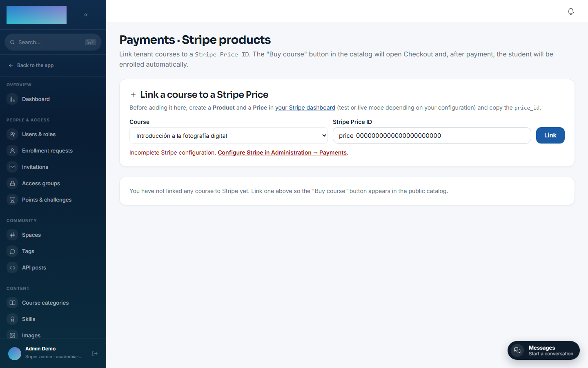This screenshot has height=368, width=588.
Task: Start a conversation via Messages button
Action: 543,350
